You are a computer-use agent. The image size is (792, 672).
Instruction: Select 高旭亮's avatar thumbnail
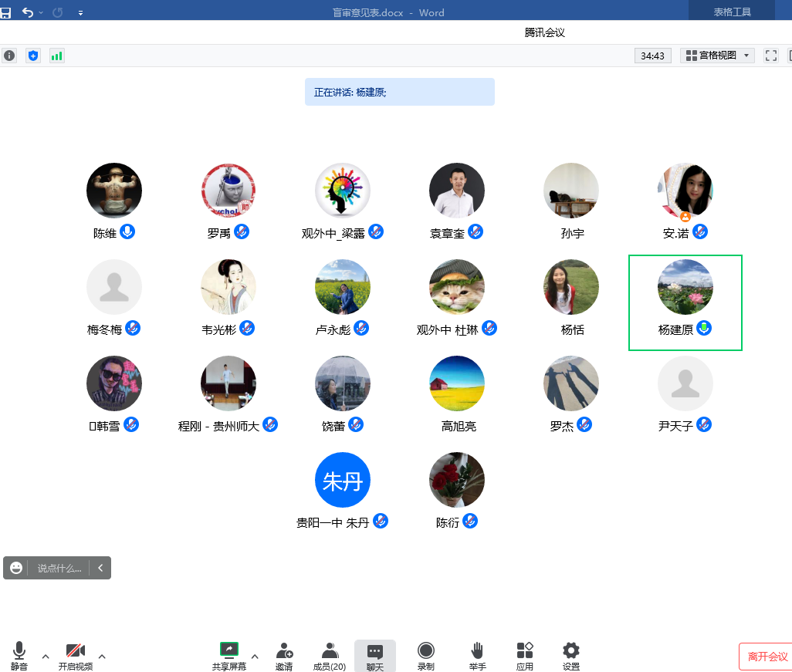pos(457,383)
